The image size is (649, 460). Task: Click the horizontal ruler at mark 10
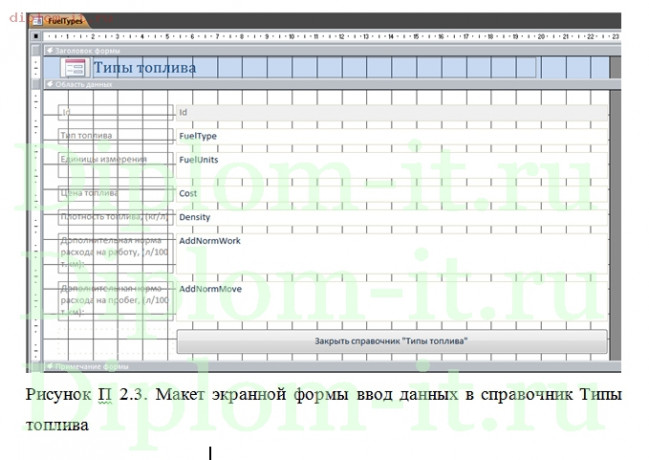(x=291, y=36)
